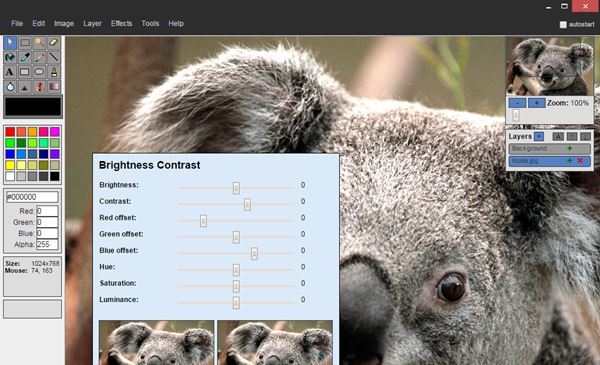600x365 pixels.
Task: Click the zoom out minus button
Action: [517, 103]
